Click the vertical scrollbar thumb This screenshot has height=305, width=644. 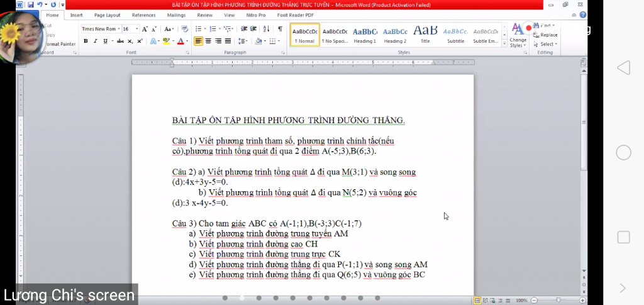click(x=584, y=122)
